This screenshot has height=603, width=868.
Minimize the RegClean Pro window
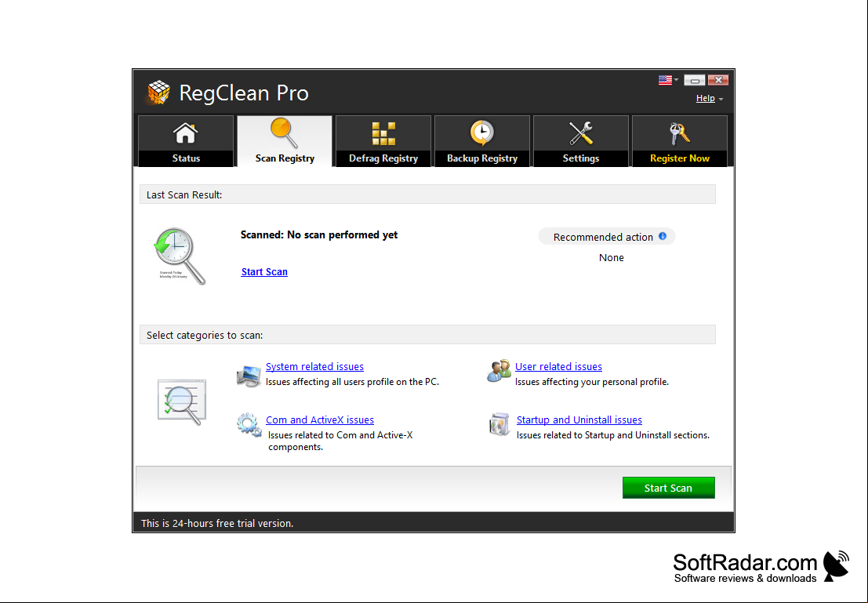694,80
